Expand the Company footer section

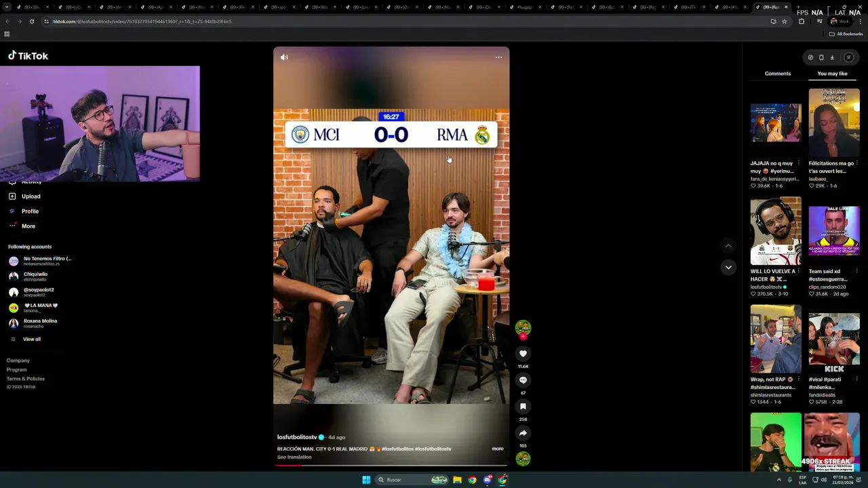point(18,361)
